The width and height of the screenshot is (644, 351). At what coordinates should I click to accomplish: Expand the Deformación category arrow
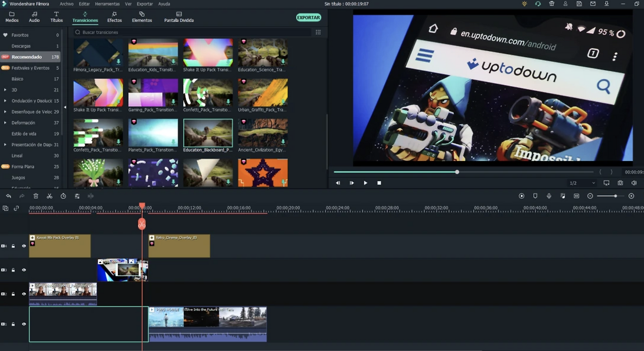click(x=5, y=123)
